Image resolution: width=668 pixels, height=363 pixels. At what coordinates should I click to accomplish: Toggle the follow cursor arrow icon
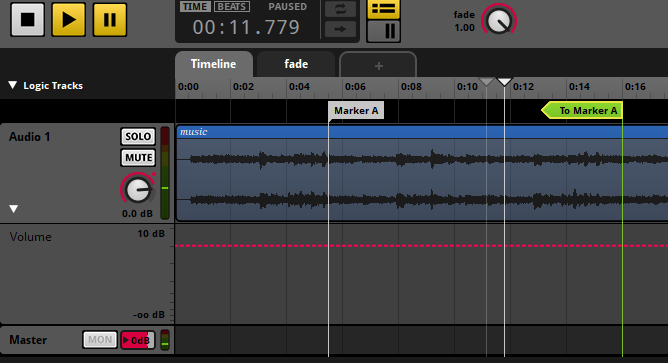[340, 29]
